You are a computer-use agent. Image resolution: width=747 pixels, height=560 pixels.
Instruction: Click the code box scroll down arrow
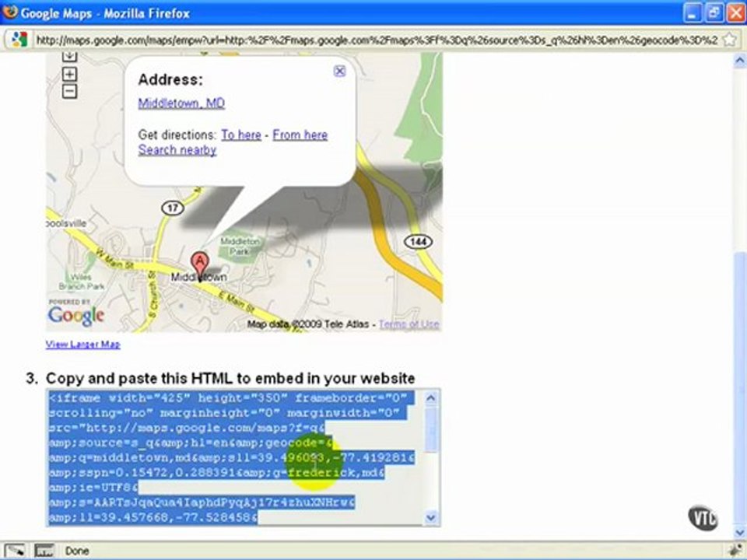pos(430,517)
